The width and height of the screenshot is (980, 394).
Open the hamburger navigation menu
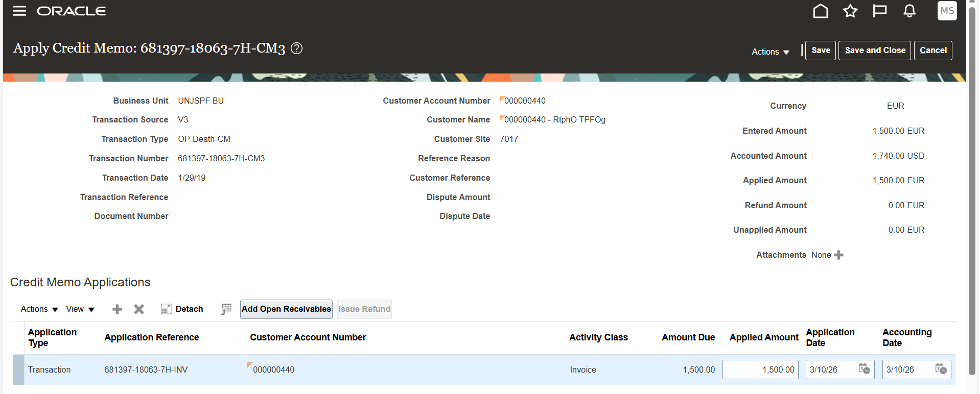[19, 11]
